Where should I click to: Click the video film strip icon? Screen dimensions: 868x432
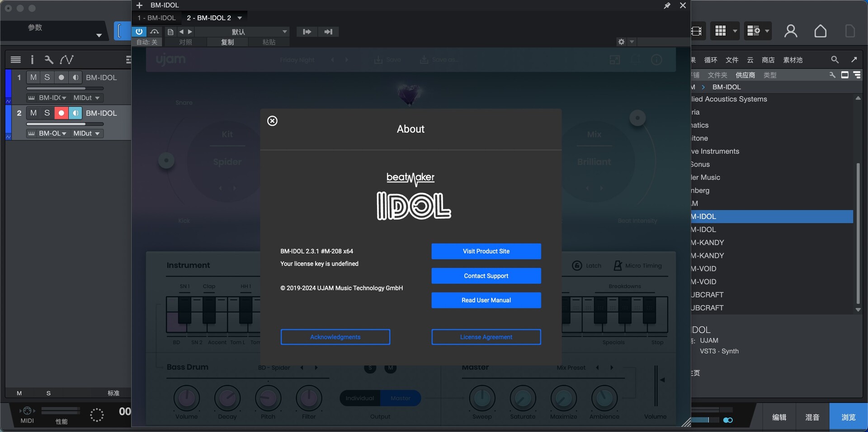click(696, 31)
